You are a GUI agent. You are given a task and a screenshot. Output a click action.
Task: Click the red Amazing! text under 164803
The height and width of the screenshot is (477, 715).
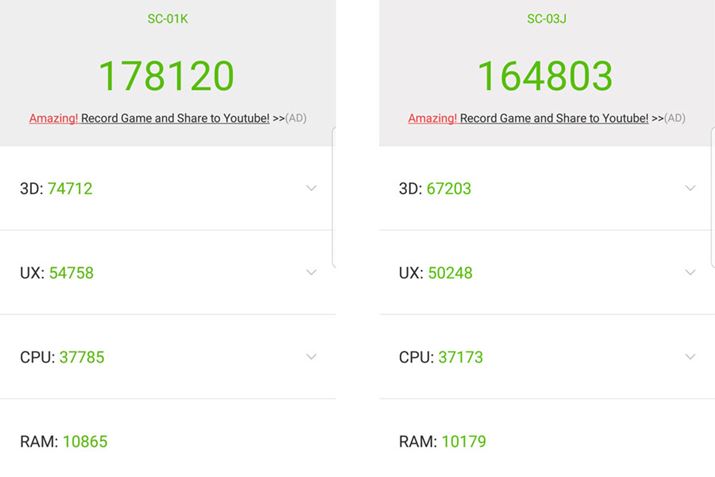tap(432, 118)
